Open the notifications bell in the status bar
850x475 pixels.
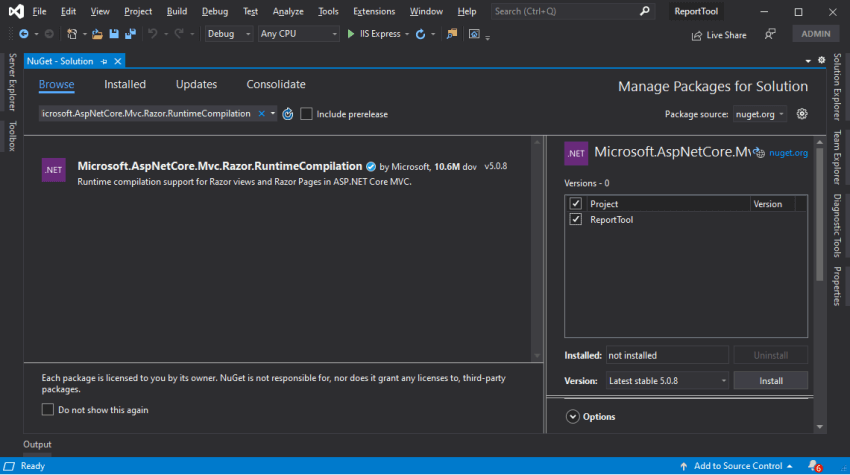815,466
